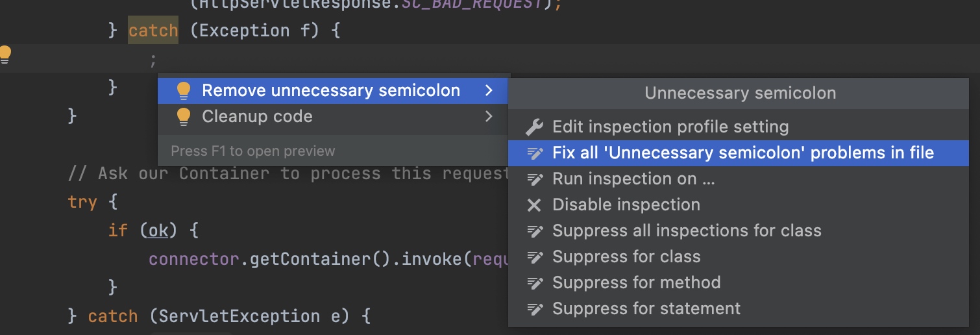The width and height of the screenshot is (980, 335).
Task: Click the lightbulb icon beside Cleanup code
Action: click(x=184, y=117)
